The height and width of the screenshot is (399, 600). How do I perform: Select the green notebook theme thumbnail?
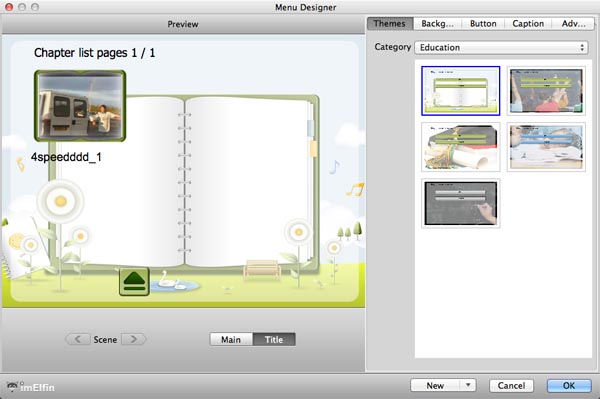[x=461, y=91]
